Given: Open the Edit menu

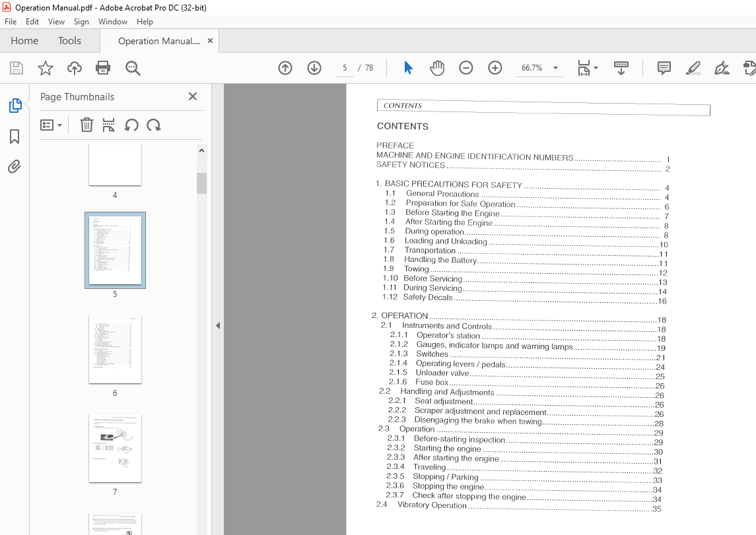Looking at the screenshot, I should 32,22.
